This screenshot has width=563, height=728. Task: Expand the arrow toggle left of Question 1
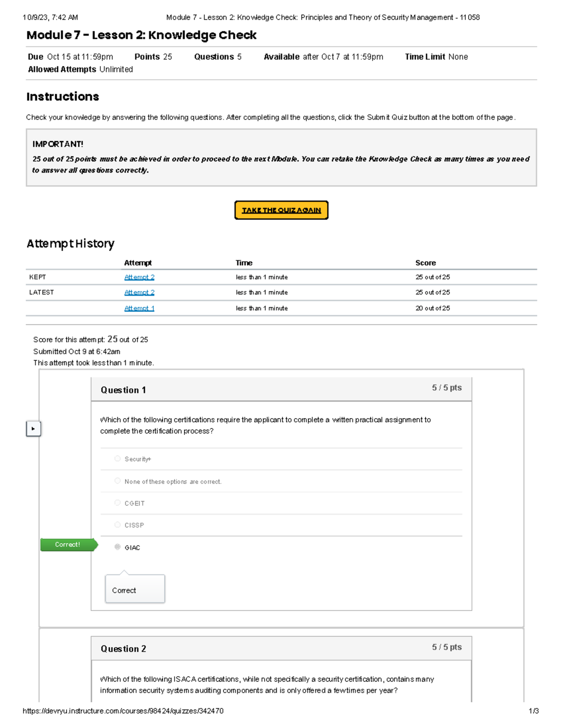click(33, 428)
